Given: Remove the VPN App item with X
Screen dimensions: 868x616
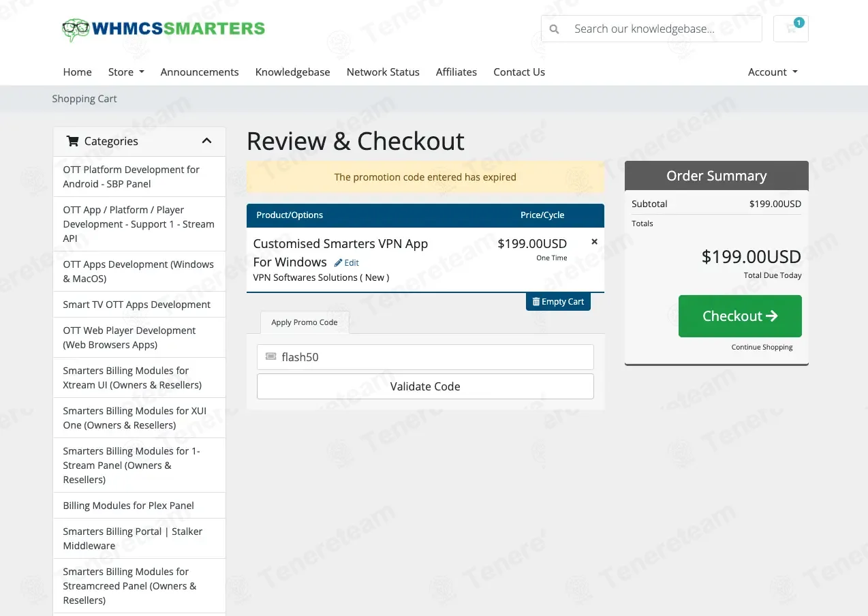Looking at the screenshot, I should coord(594,241).
